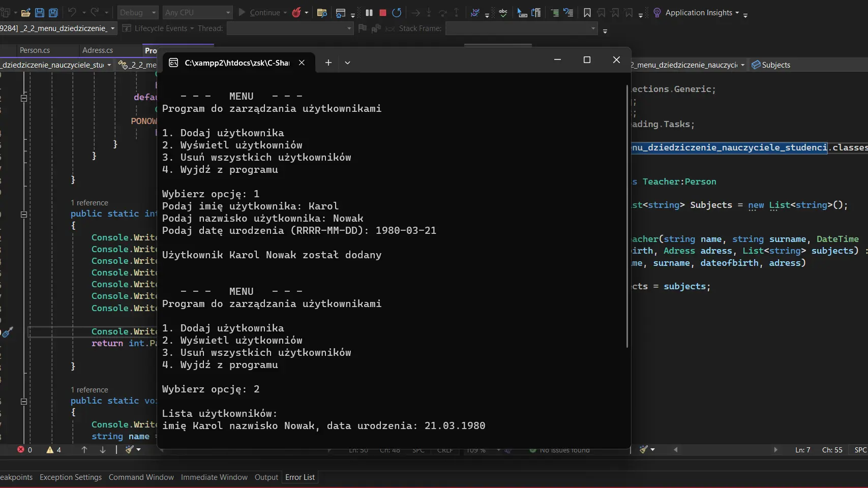Stop debugging with the red square
Screen dimensions: 868x488
[383, 13]
